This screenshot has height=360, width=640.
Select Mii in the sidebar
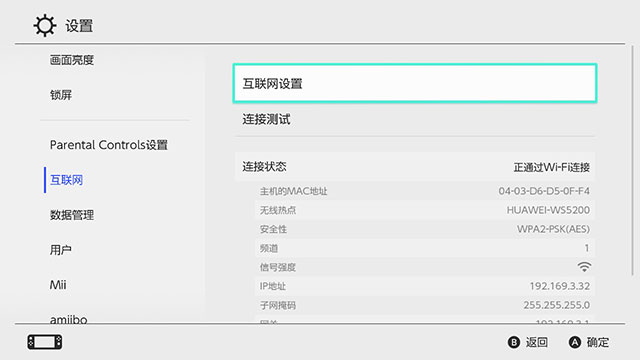pos(58,285)
